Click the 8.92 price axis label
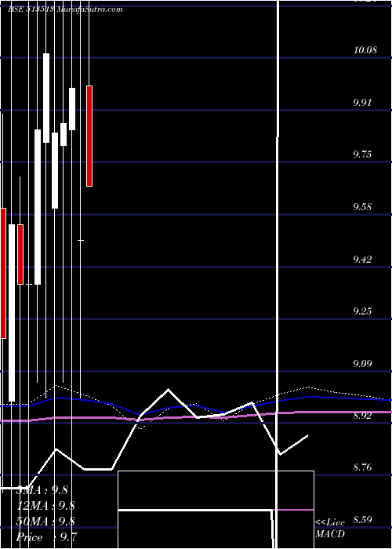Screen dimensions: 392x549 363,416
